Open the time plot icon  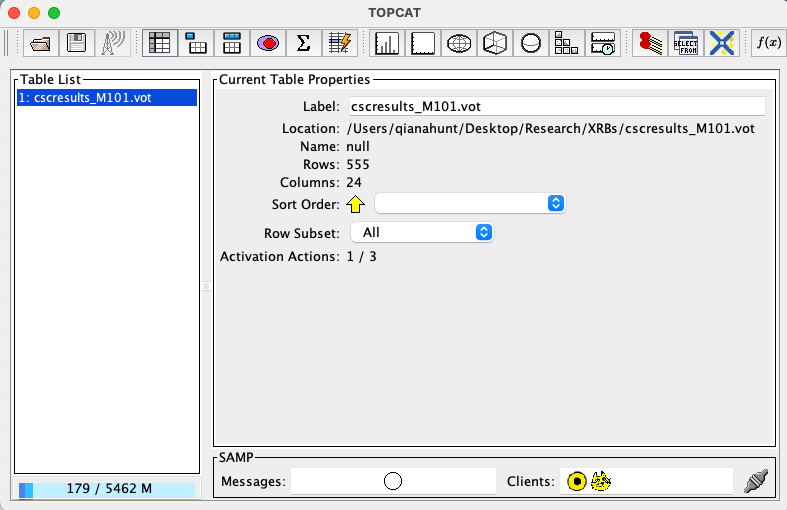coord(603,44)
